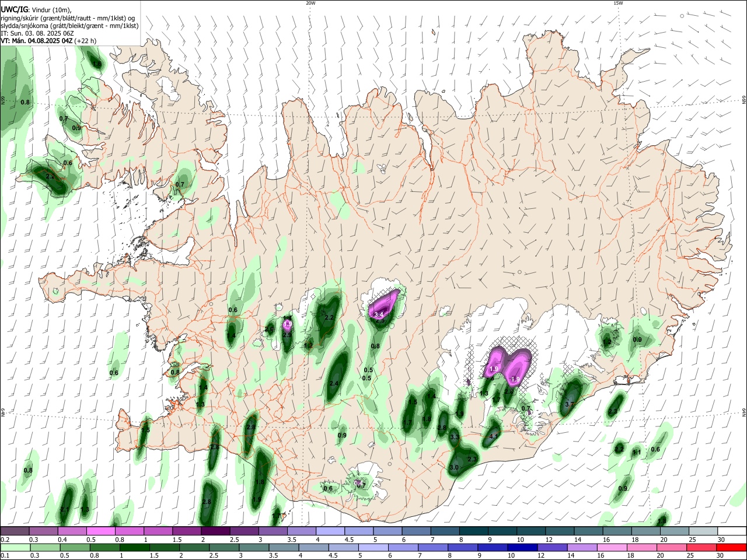Click the 'VT: Mán. 04.08.2025 04Z' valid time
747x560 pixels.
coord(37,41)
